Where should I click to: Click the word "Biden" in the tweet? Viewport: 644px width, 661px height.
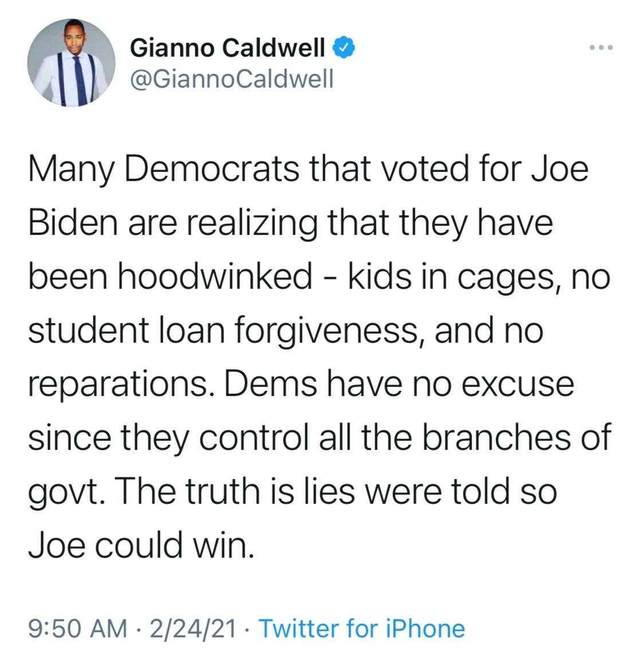point(73,223)
